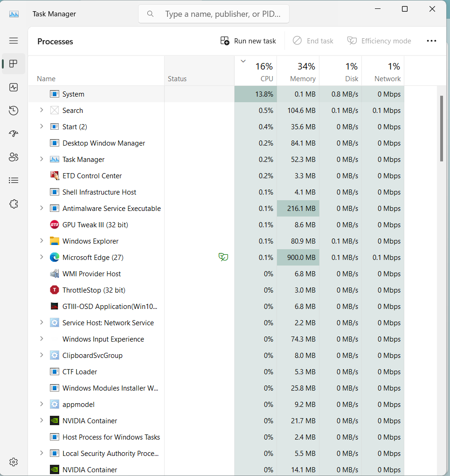Viewport: 450px width, 476px height.
Task: Click the 900.0 MB memory value
Action: (x=301, y=258)
